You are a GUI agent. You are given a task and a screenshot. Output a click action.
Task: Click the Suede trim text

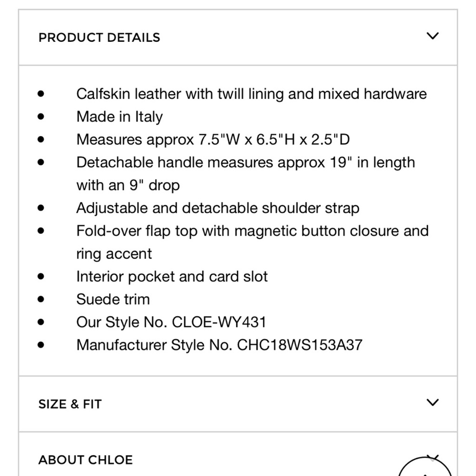click(x=113, y=299)
